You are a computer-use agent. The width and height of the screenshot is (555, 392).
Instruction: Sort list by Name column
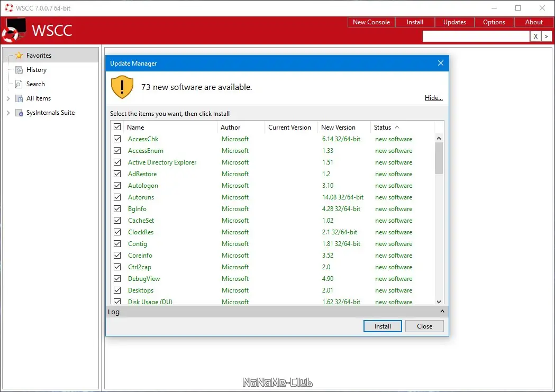(170, 127)
